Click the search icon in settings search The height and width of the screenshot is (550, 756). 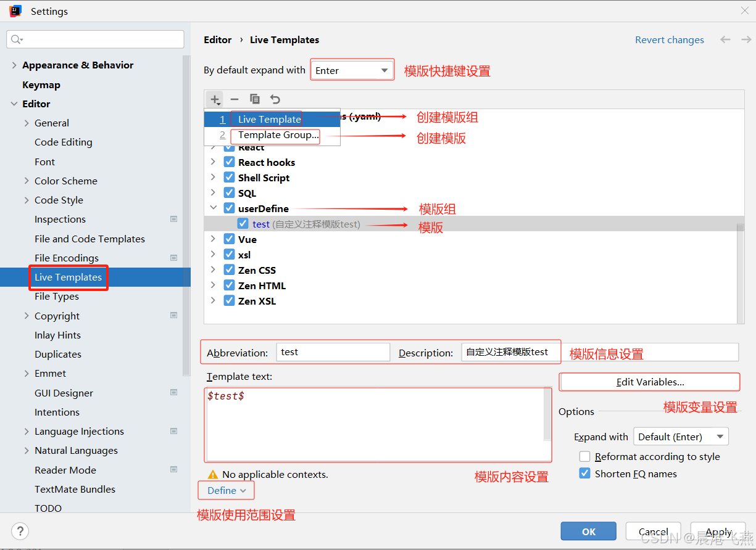coord(17,39)
